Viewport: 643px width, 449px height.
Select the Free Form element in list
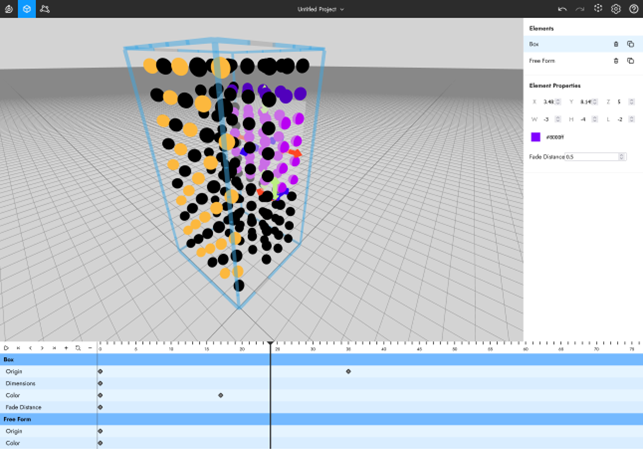tap(583, 61)
